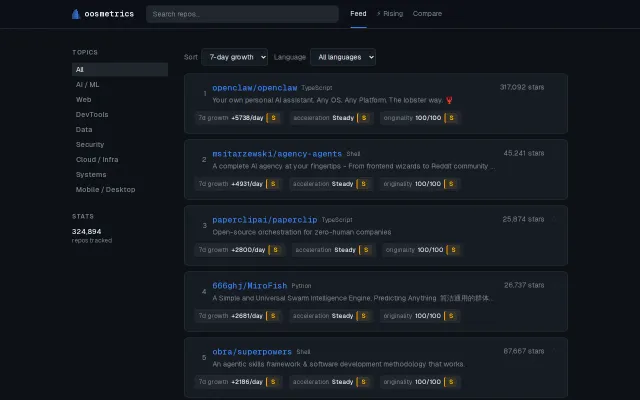Image resolution: width=640 pixels, height=400 pixels.
Task: Open the msitarzewski/agency-agents repo link
Action: 277,154
